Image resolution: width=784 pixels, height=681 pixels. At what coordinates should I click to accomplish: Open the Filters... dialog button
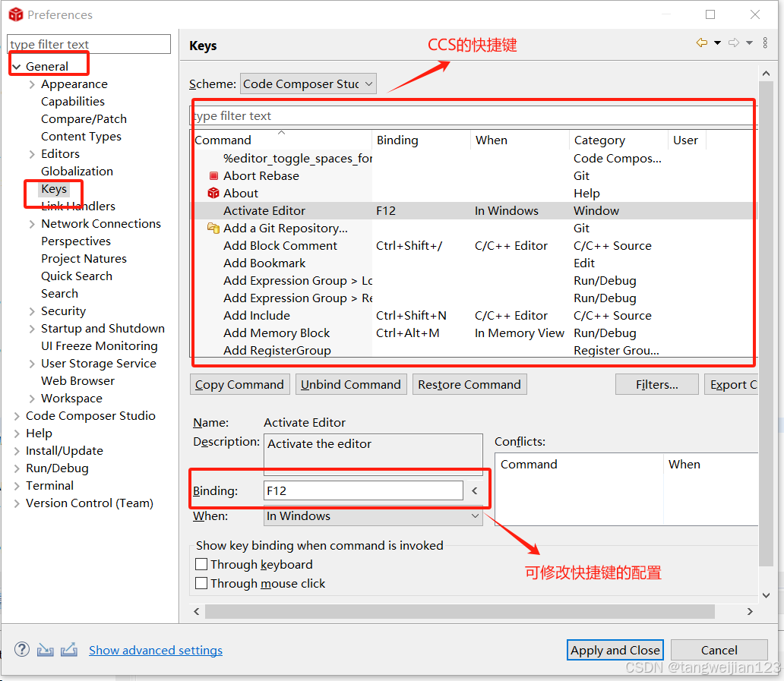click(657, 384)
